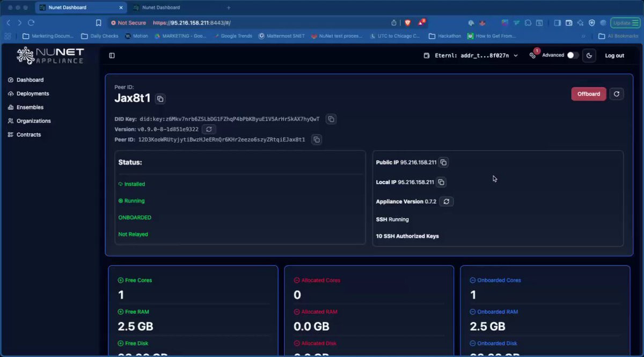
Task: Open the How to Get From... bookmark
Action: click(492, 36)
